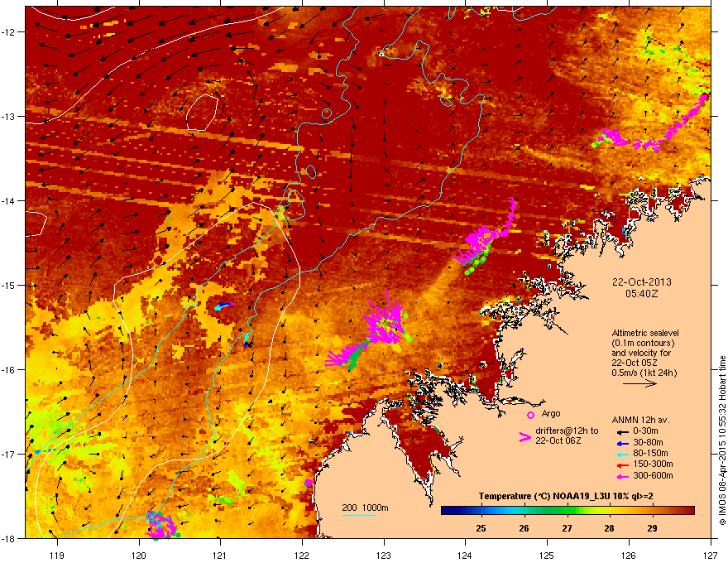Click the latitude axis label '-13'
728x563 pixels.
[10, 117]
